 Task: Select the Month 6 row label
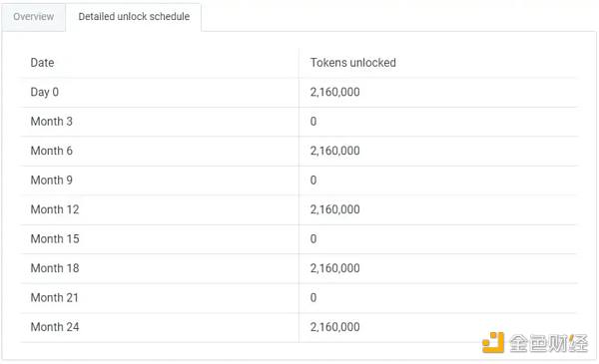51,151
